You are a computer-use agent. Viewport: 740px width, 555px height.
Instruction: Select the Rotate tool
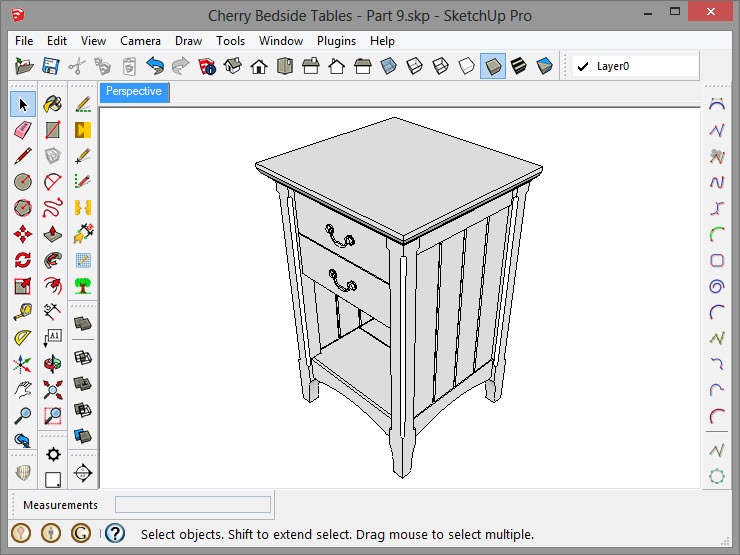tap(23, 260)
